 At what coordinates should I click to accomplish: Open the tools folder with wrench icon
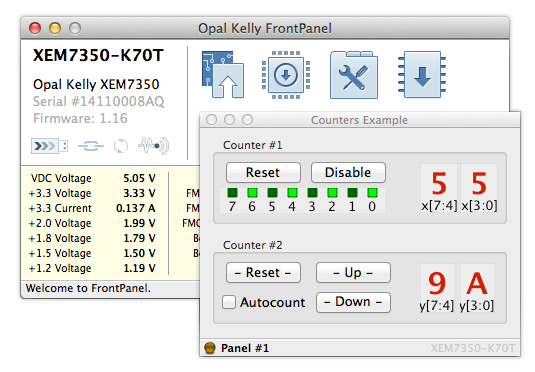coord(354,75)
